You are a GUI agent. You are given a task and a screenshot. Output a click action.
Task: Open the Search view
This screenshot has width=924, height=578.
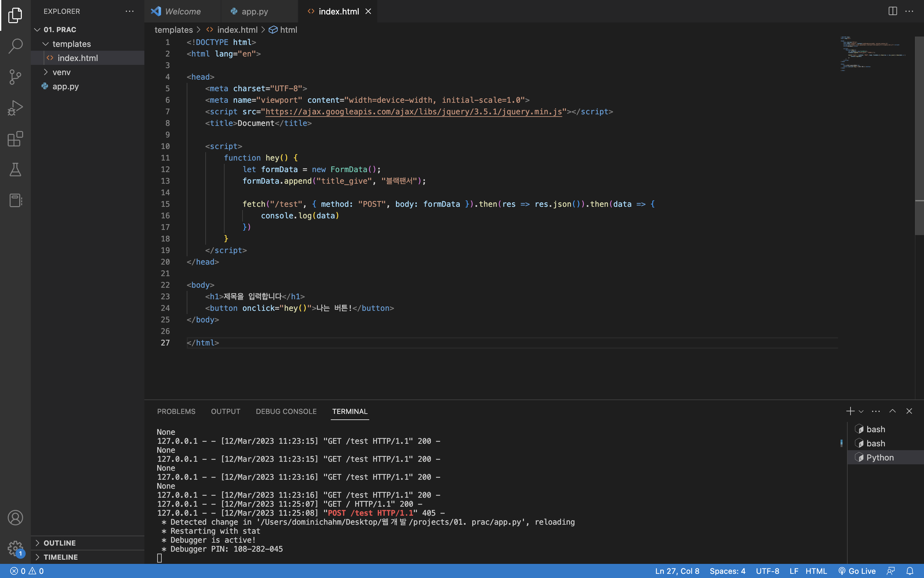pos(15,46)
